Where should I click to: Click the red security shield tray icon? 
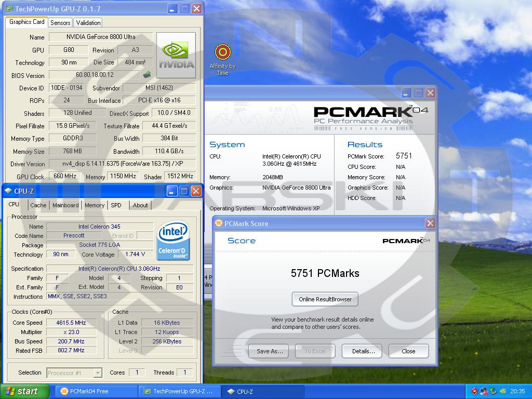pos(474,391)
